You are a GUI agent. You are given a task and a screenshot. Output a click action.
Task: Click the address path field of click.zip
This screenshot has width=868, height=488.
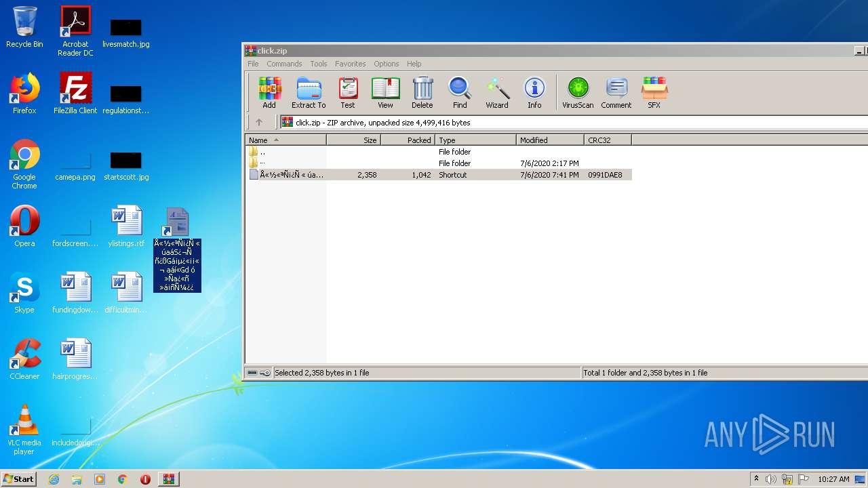[x=574, y=123]
